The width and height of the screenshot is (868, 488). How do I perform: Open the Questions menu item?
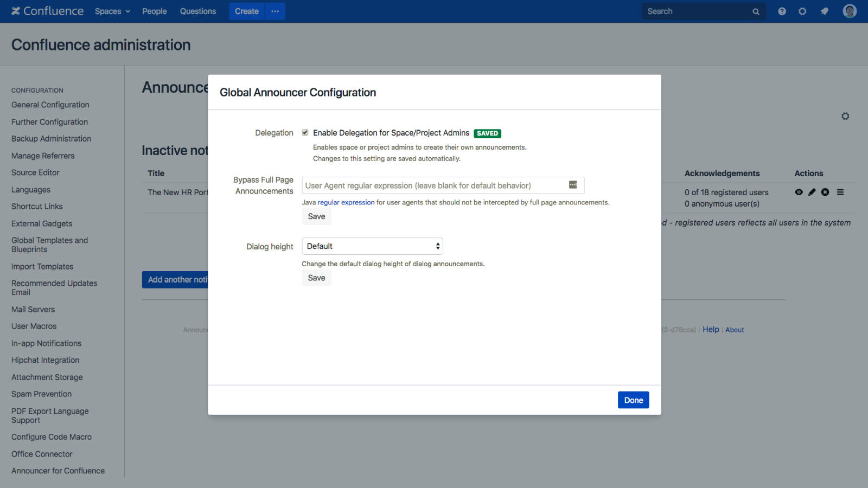click(x=198, y=11)
